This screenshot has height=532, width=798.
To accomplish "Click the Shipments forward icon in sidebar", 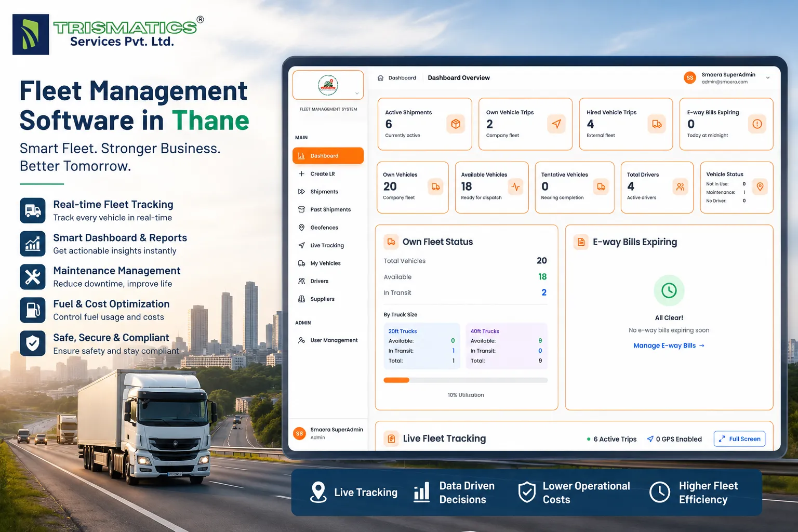I will click(x=301, y=192).
